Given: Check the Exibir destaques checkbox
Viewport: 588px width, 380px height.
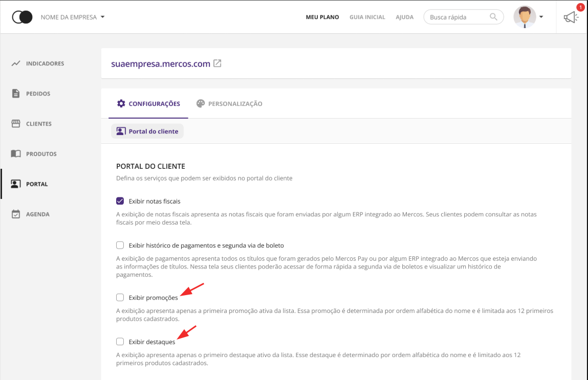Looking at the screenshot, I should click(120, 342).
